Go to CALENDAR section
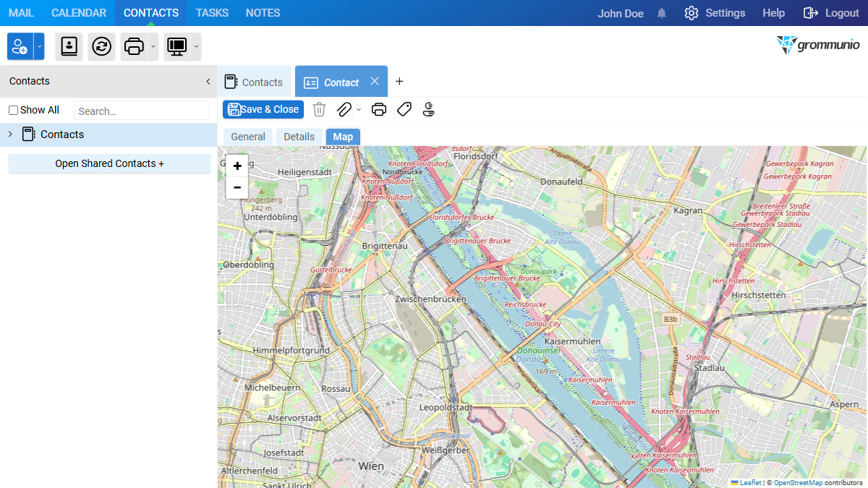 (79, 13)
